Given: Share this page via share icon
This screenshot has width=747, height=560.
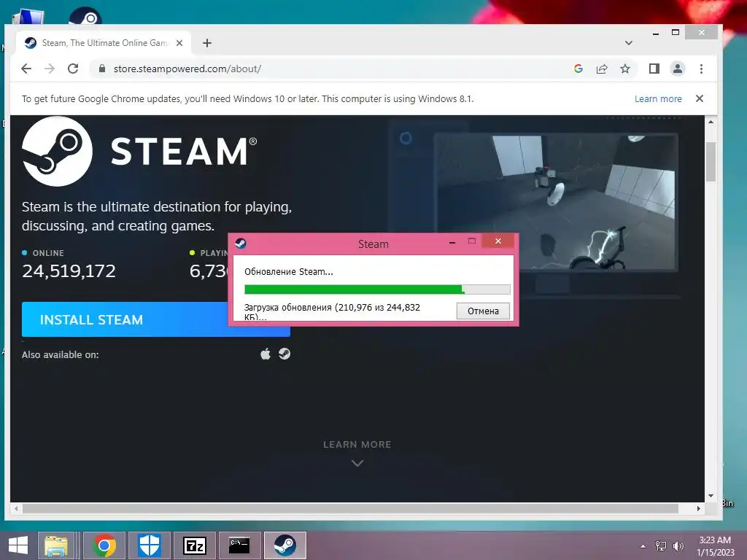Looking at the screenshot, I should [602, 69].
